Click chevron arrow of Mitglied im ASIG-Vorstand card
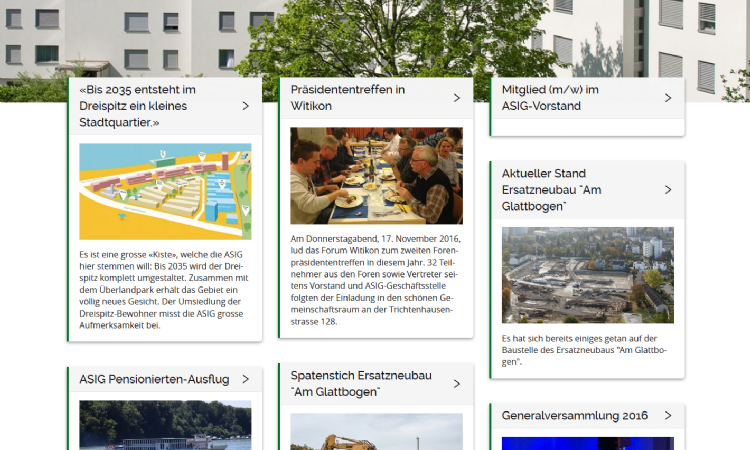750x450 pixels. (x=668, y=98)
